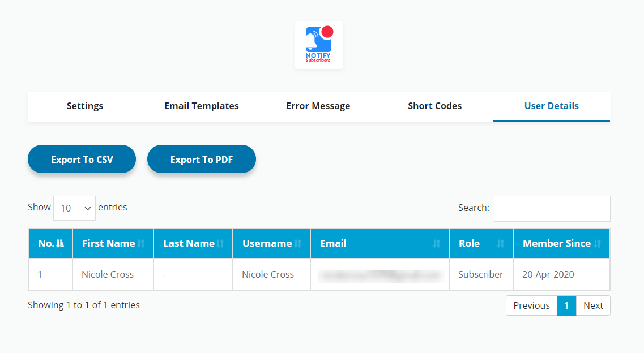The height and width of the screenshot is (353, 644).
Task: Focus the Search input field
Action: (x=552, y=209)
